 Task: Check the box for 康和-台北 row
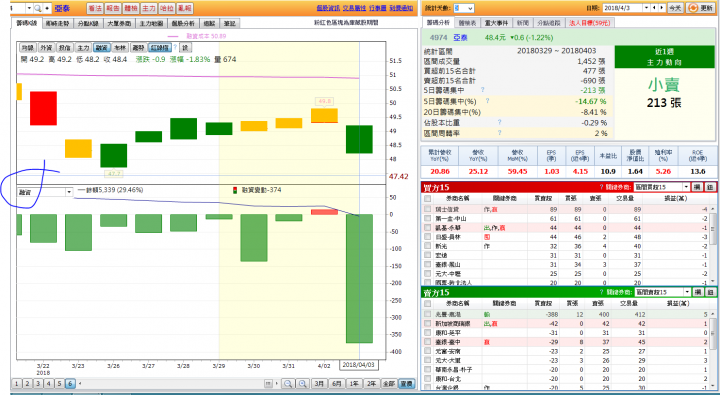tap(428, 379)
